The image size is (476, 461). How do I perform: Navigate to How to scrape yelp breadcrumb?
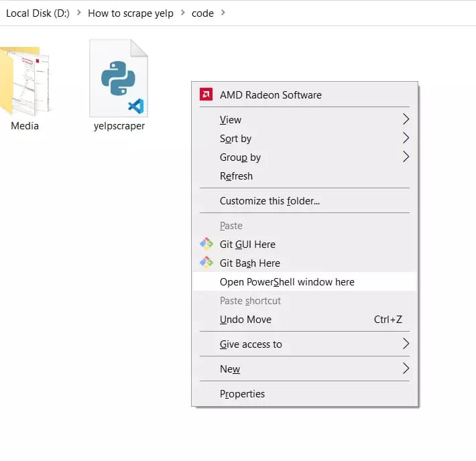[131, 13]
